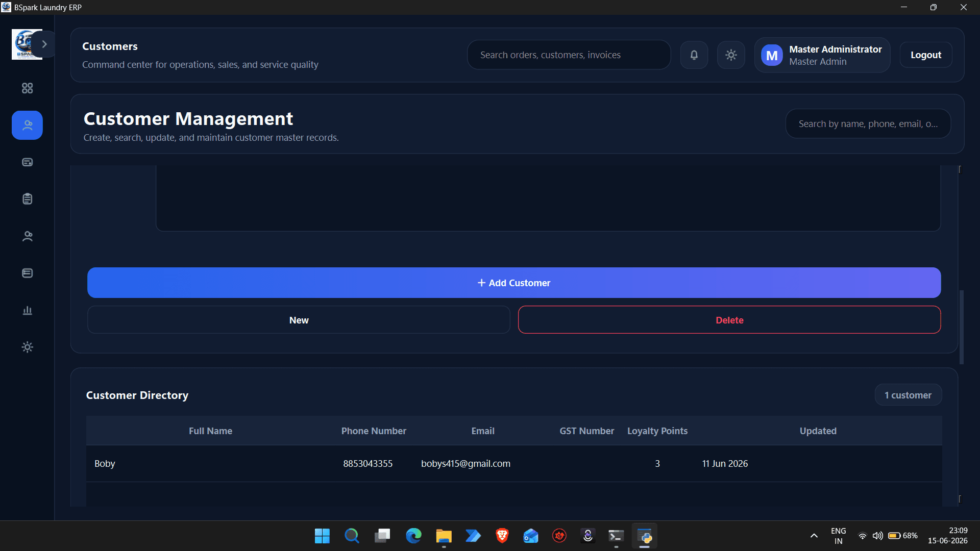The width and height of the screenshot is (980, 551).
Task: Click the red Delete button
Action: click(x=729, y=320)
